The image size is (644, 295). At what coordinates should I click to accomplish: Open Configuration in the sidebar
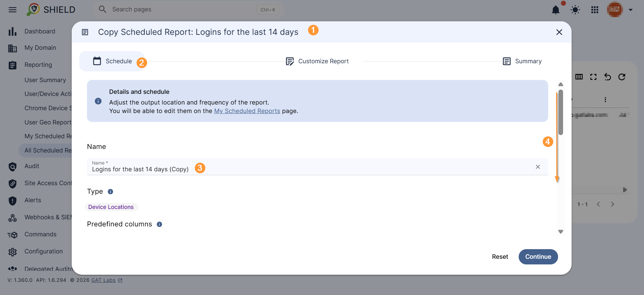[43, 251]
